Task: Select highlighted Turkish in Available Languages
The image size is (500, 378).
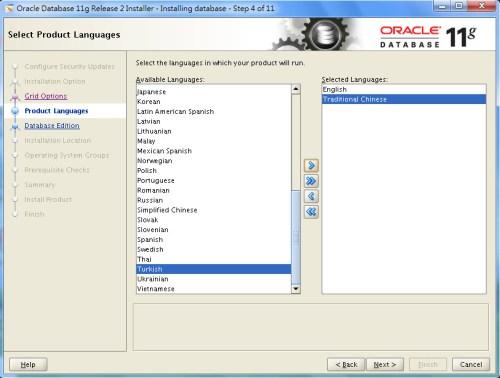Action: (214, 269)
